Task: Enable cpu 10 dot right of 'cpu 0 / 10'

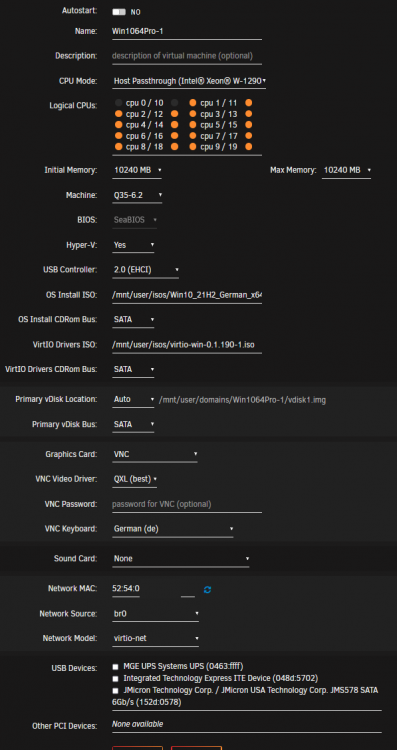Action: tap(175, 103)
